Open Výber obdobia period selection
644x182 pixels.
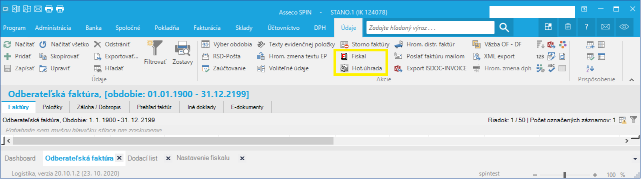tap(226, 44)
